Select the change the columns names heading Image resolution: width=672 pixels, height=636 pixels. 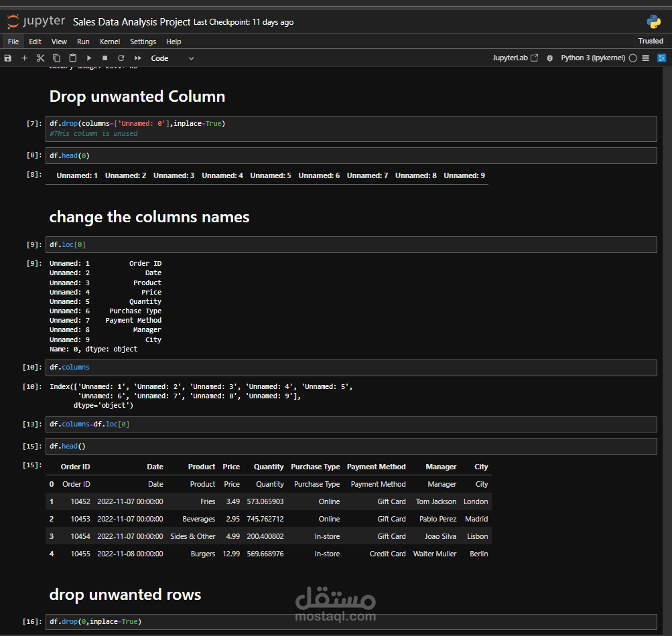click(149, 217)
